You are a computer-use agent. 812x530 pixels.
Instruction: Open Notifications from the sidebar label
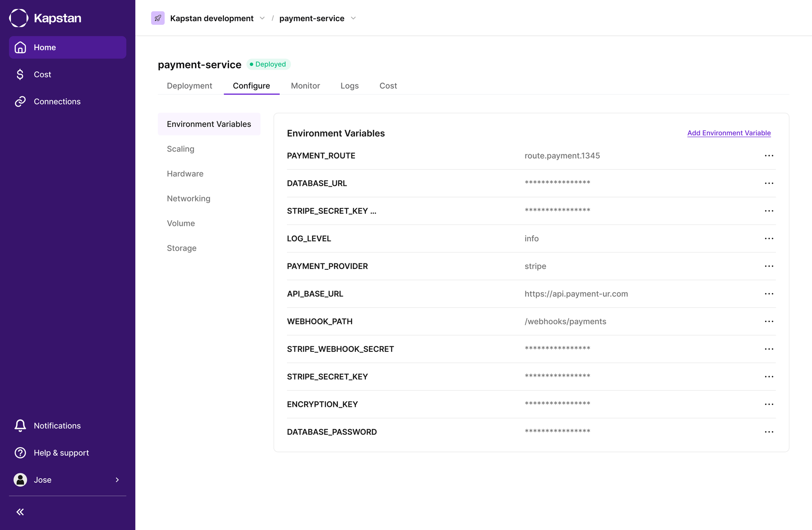click(57, 426)
